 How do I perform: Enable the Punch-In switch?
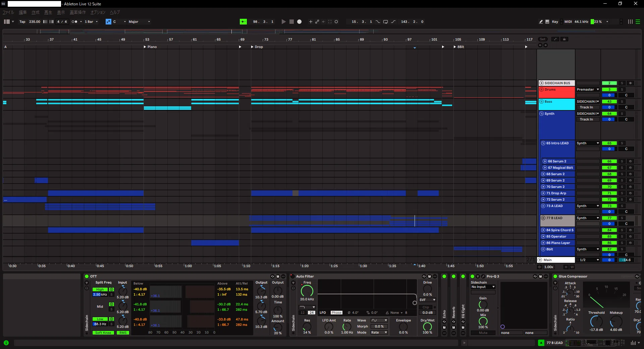[378, 22]
